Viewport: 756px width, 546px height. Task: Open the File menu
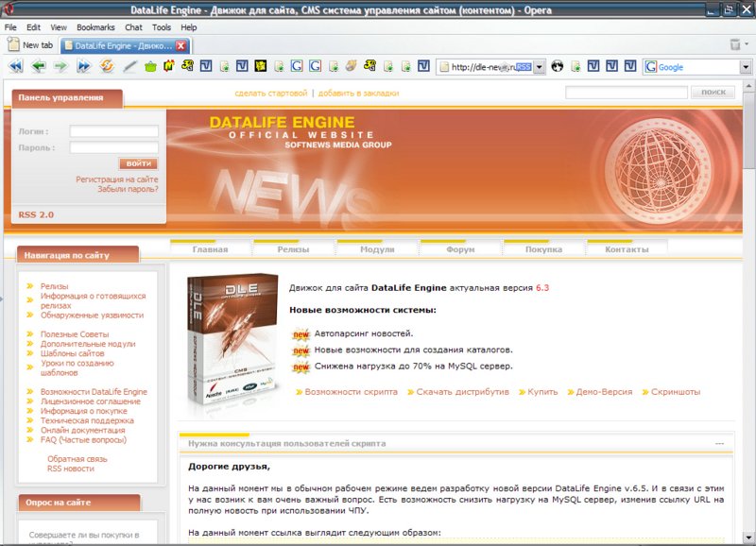pos(10,27)
